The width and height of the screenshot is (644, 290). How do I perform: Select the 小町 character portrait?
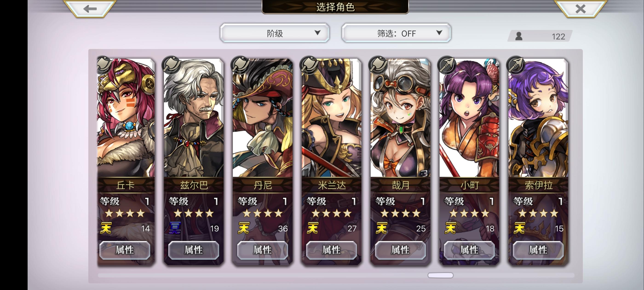tap(469, 118)
